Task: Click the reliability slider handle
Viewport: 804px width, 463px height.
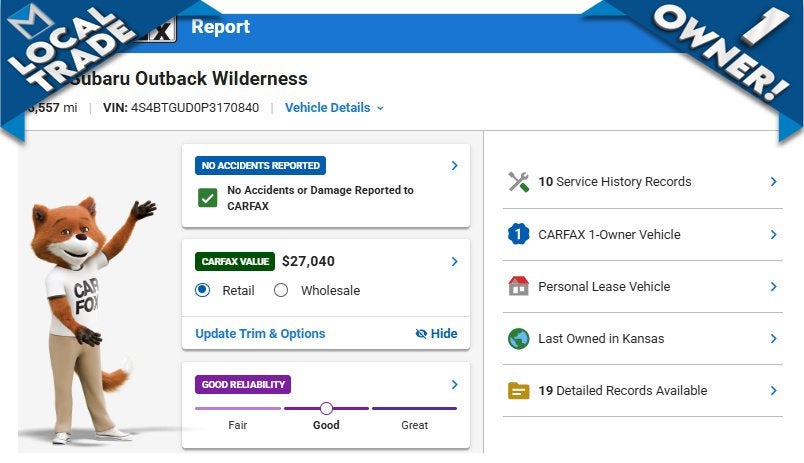Action: 326,409
